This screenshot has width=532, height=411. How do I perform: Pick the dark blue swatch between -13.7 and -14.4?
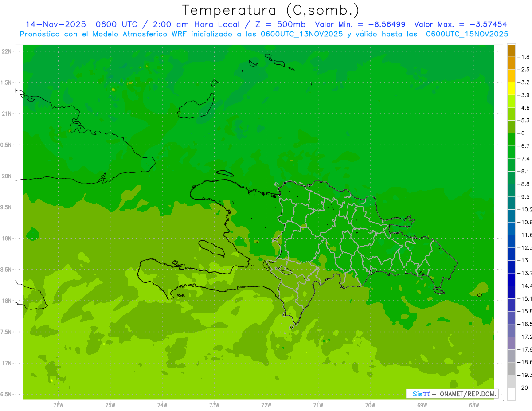(x=511, y=279)
